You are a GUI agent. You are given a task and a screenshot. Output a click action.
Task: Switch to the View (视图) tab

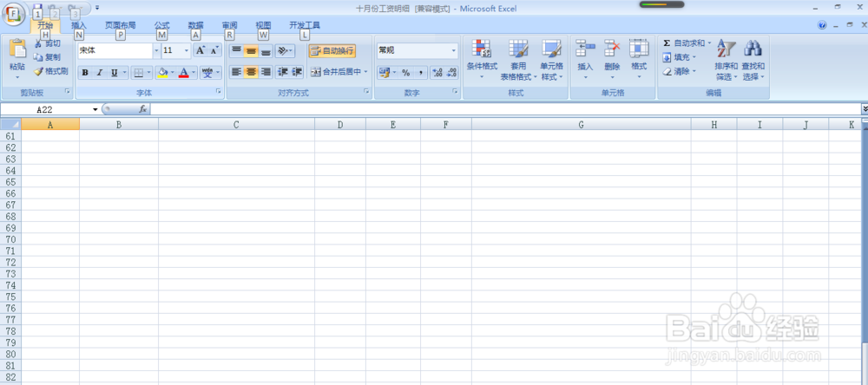point(264,25)
